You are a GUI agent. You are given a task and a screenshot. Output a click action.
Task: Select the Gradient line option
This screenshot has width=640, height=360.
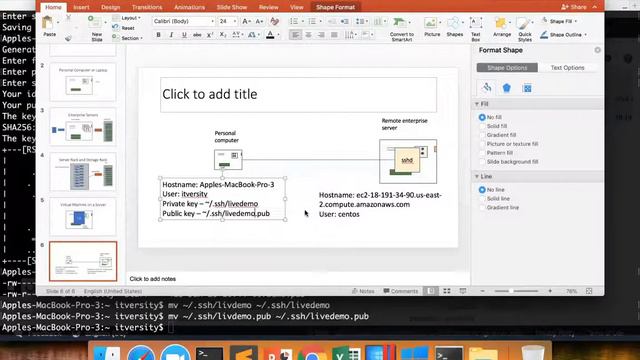click(499, 208)
